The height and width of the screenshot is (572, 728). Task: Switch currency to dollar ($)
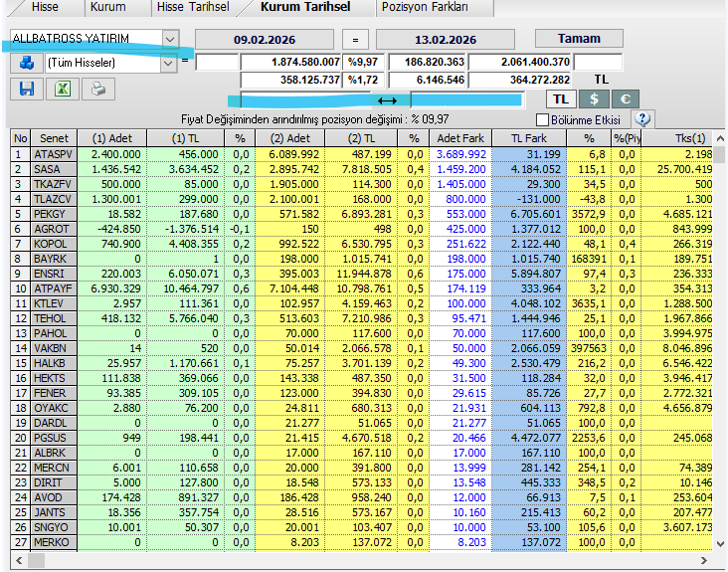(594, 98)
